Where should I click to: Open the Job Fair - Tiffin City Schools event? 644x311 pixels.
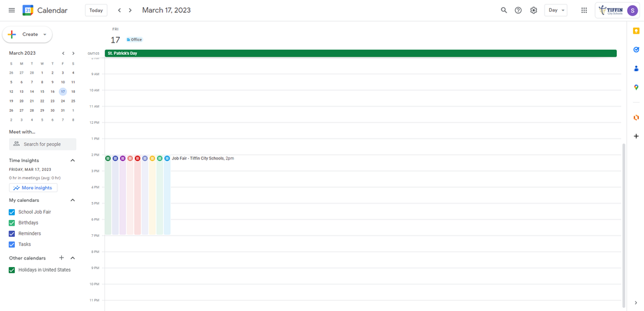(203, 158)
